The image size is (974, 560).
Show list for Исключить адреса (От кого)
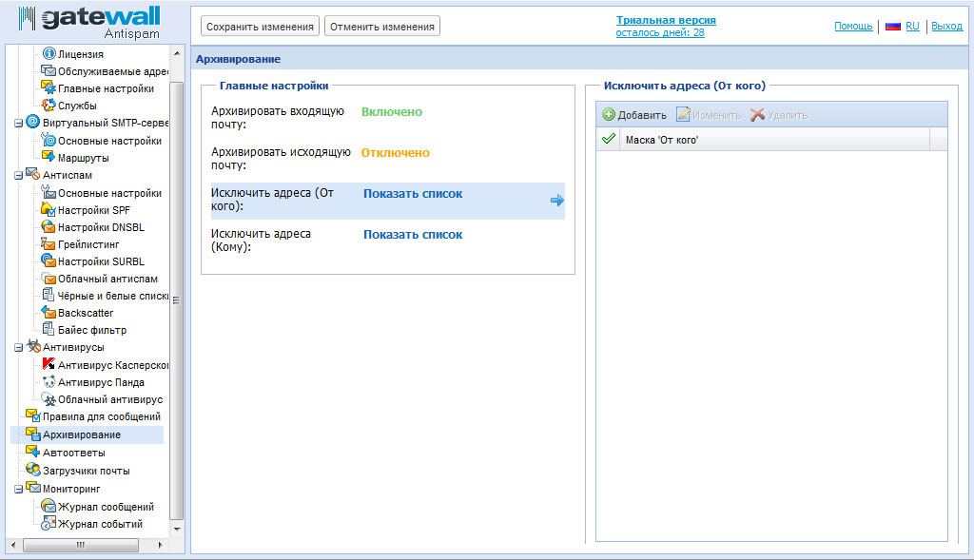click(x=413, y=194)
